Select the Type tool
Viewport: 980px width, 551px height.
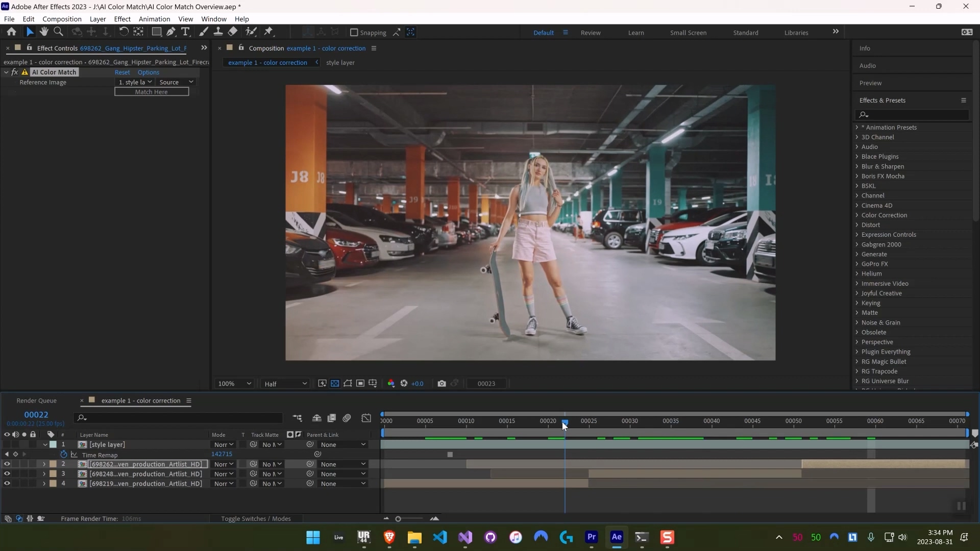coord(185,32)
